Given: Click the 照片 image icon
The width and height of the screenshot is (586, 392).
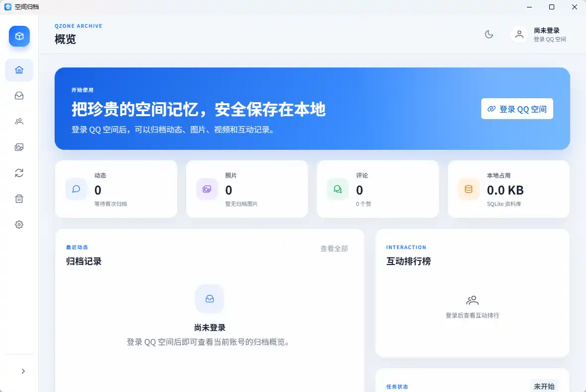Looking at the screenshot, I should click(x=207, y=189).
